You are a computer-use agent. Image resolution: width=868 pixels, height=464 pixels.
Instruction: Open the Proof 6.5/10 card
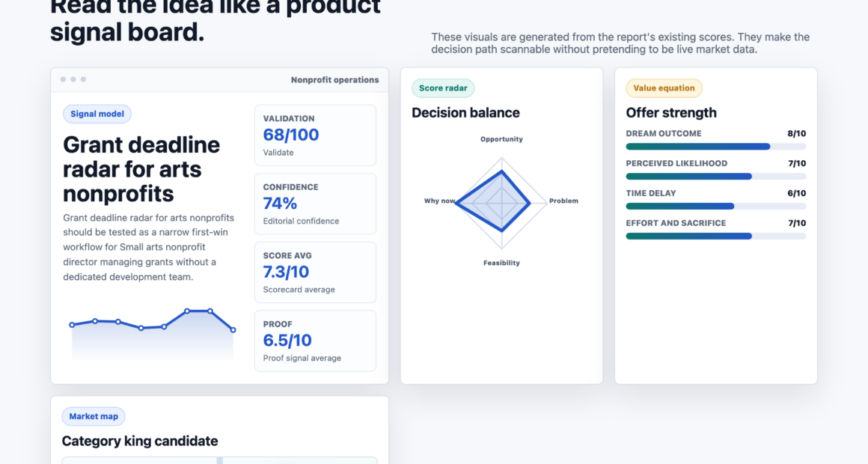coord(315,341)
